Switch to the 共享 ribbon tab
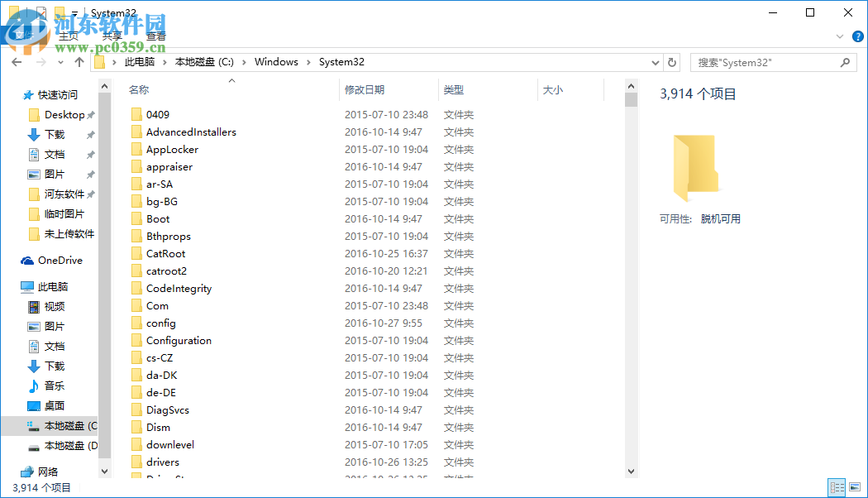 [x=112, y=36]
